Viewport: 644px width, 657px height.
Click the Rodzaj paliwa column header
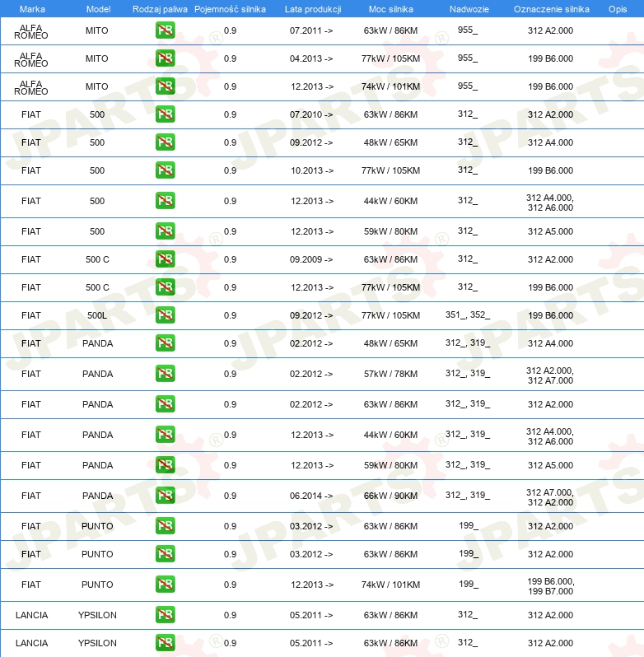pyautogui.click(x=160, y=9)
